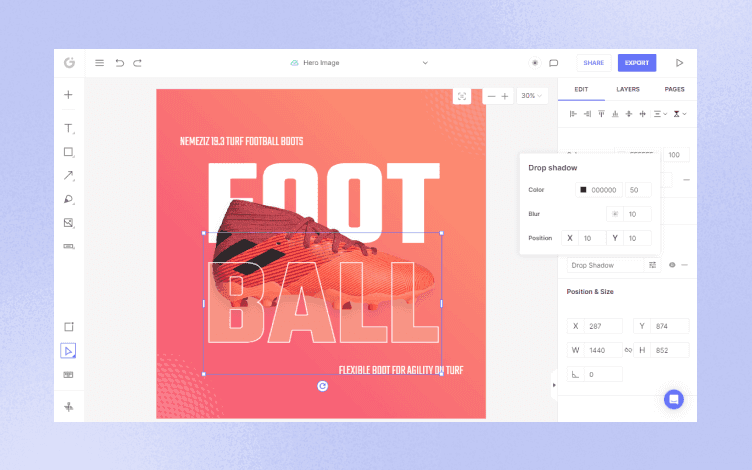Switch to the PAGES tab

(x=674, y=89)
